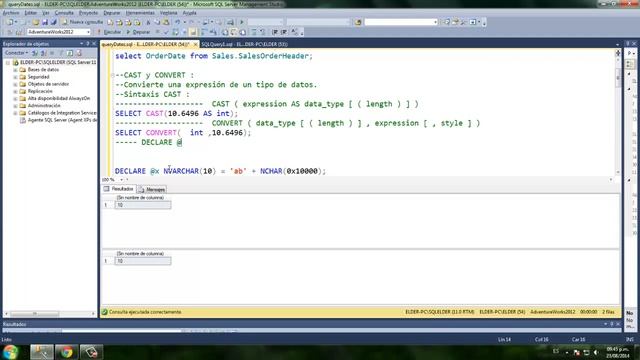Open the Proyecto menu
The width and height of the screenshot is (640, 360).
click(x=88, y=13)
